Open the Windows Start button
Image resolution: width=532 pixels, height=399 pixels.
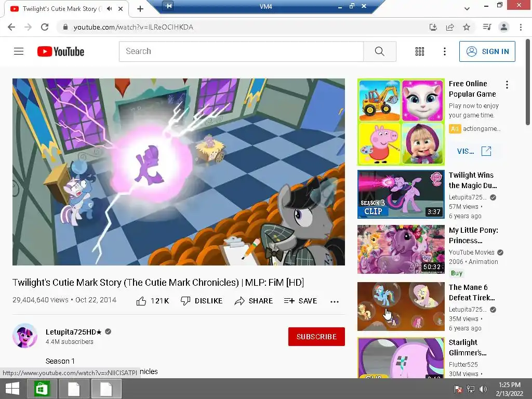[12, 389]
